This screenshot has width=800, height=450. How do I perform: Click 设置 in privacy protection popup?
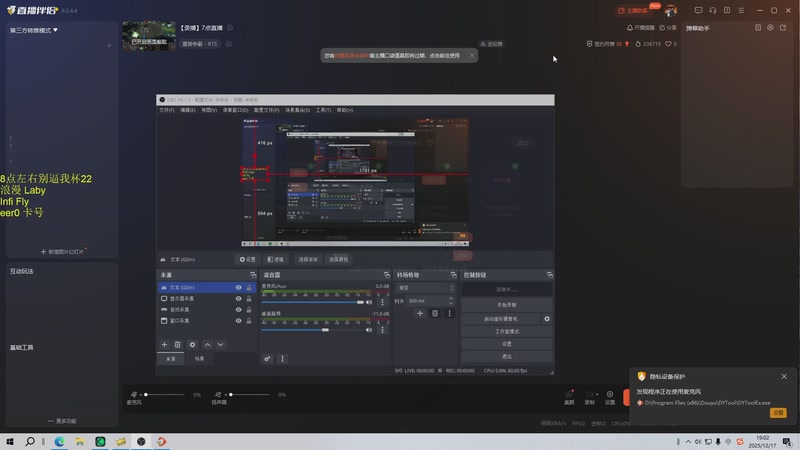778,413
